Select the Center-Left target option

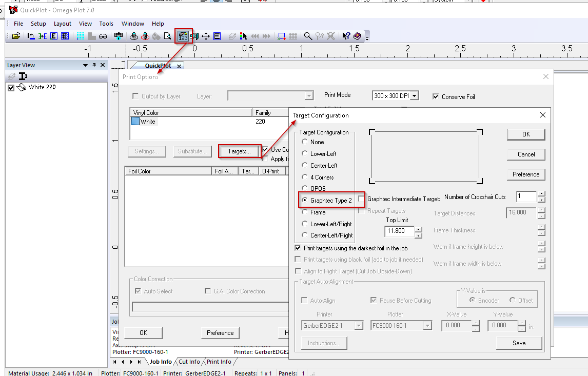coord(304,165)
